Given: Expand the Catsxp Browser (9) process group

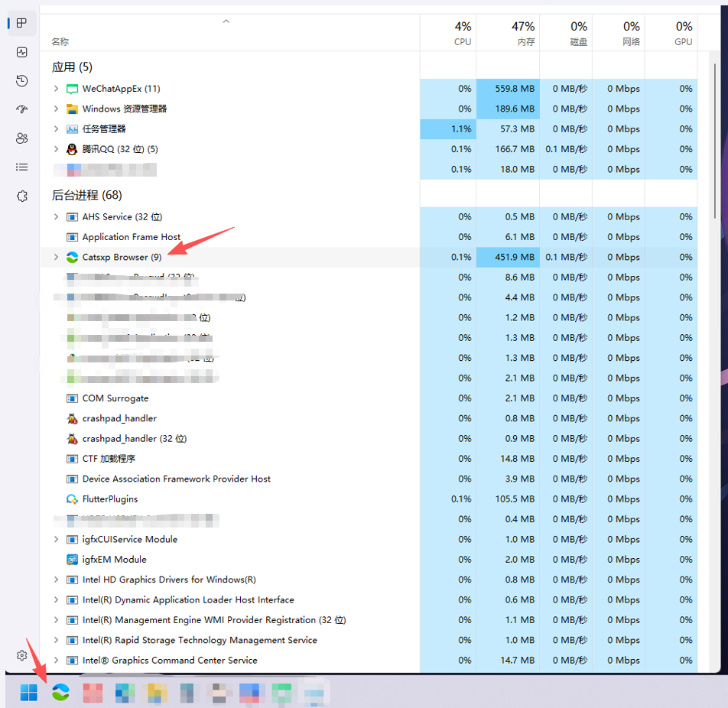Looking at the screenshot, I should pos(56,257).
